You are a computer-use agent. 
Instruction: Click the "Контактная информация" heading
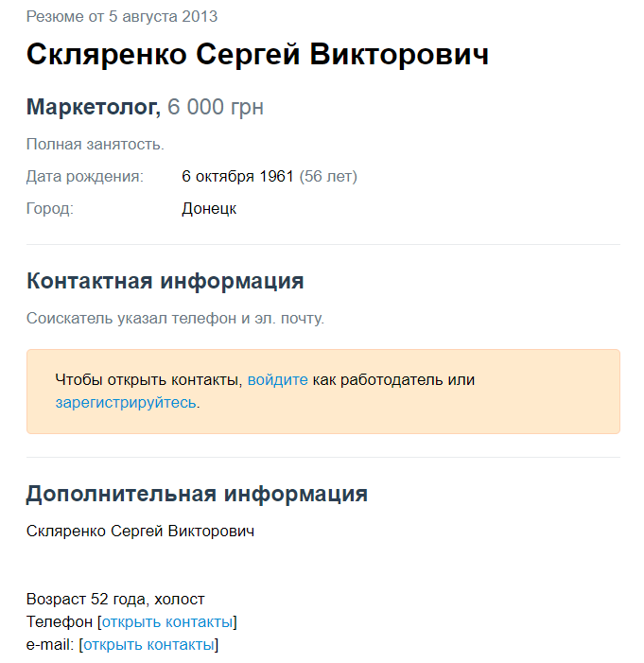[x=165, y=281]
